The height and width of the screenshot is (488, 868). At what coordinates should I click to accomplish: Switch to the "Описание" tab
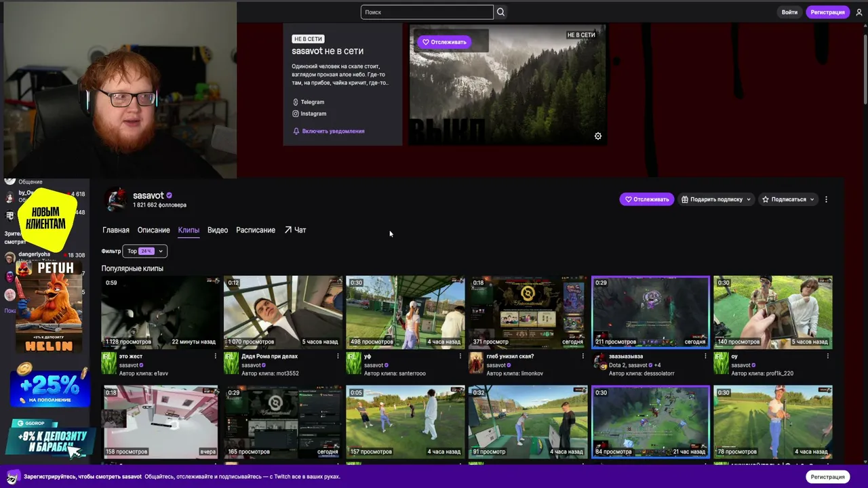tap(153, 230)
